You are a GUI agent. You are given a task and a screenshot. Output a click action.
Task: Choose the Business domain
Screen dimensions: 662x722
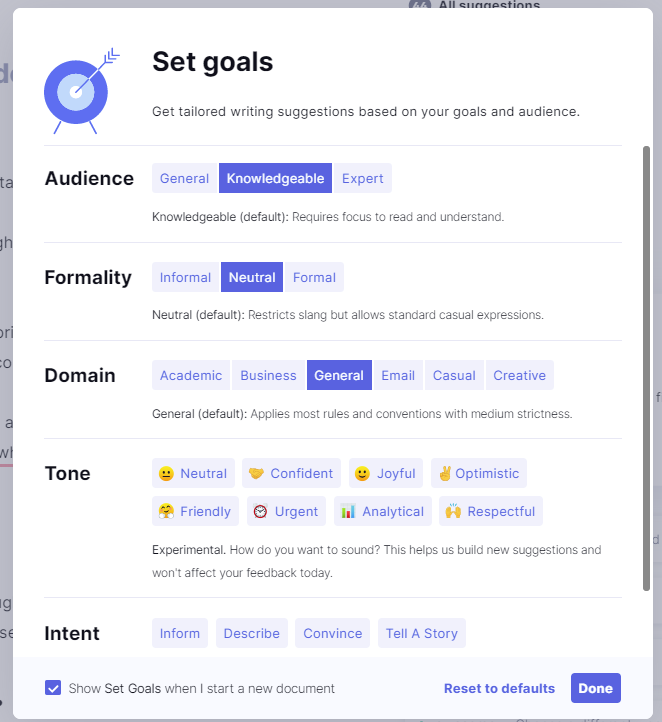tap(268, 375)
